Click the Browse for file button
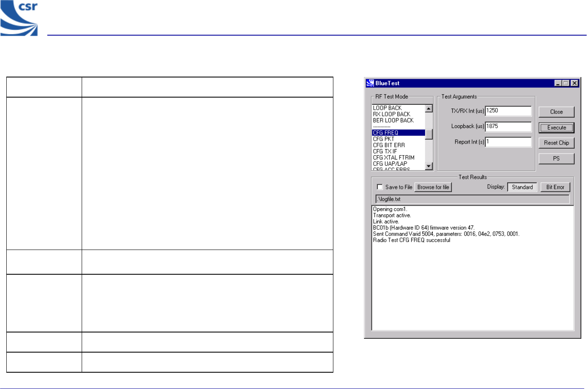Screen dimensions: 588x389 point(433,187)
